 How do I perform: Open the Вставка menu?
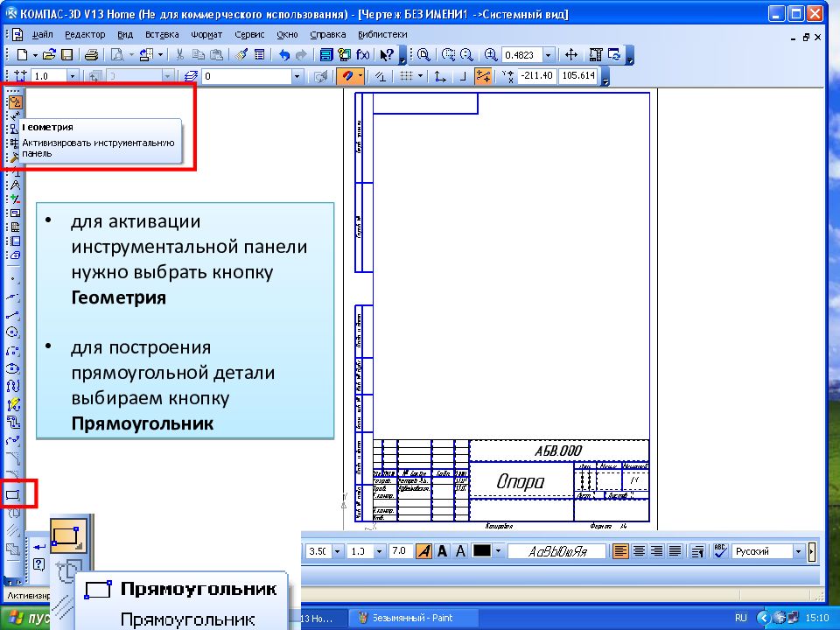click(x=163, y=34)
